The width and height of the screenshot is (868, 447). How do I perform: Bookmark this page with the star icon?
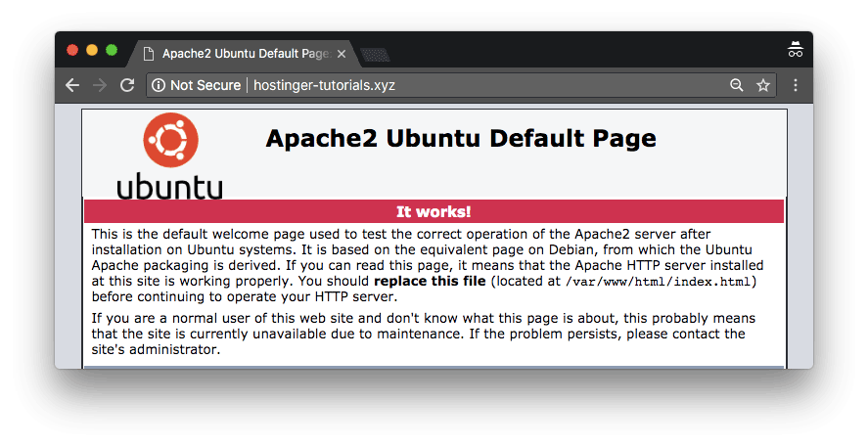point(762,86)
